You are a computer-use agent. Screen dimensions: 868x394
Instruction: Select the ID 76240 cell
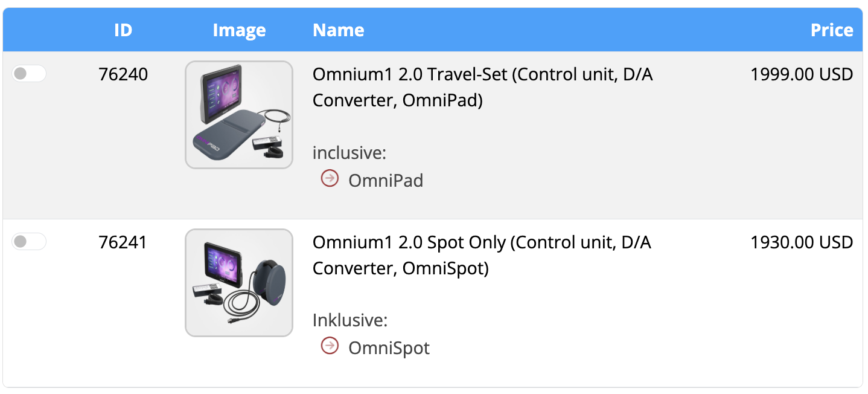[124, 74]
